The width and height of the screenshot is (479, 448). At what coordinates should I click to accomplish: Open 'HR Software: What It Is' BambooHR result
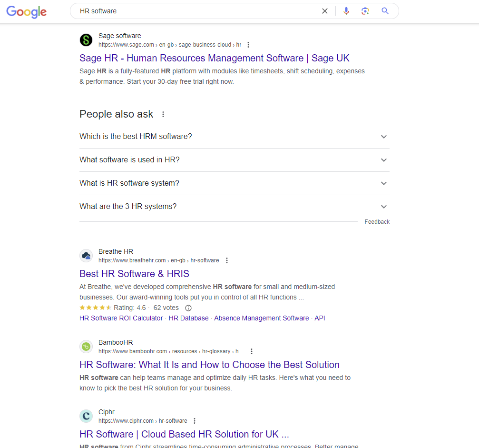click(209, 365)
